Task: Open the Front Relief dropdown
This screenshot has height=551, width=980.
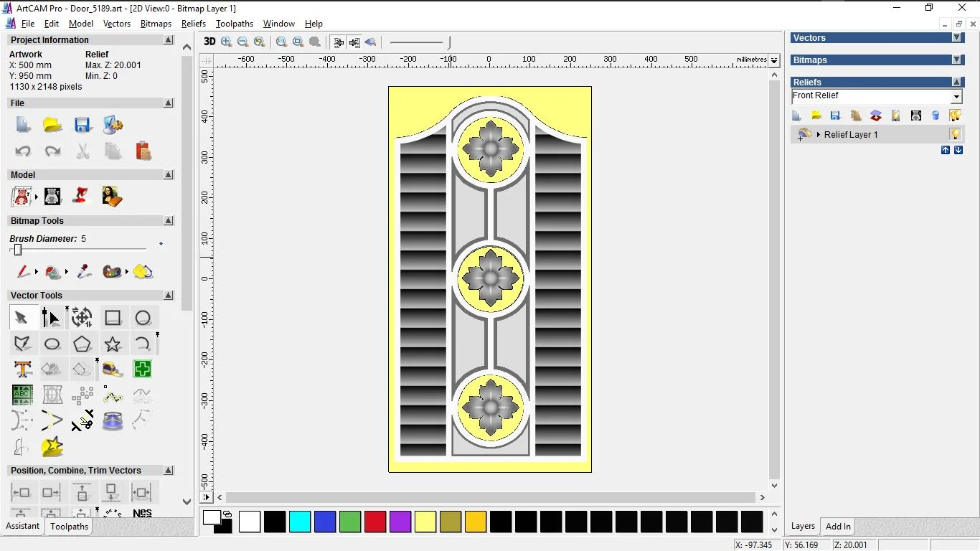Action: click(x=956, y=97)
